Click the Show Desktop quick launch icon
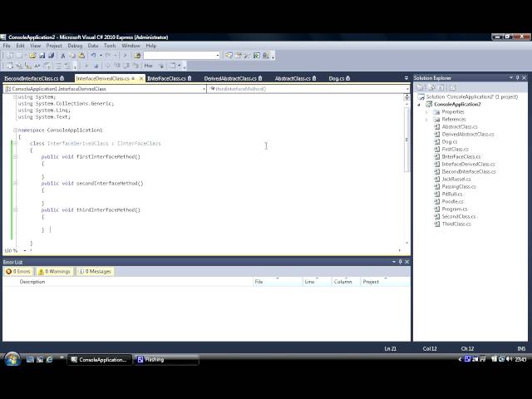 pyautogui.click(x=30, y=359)
